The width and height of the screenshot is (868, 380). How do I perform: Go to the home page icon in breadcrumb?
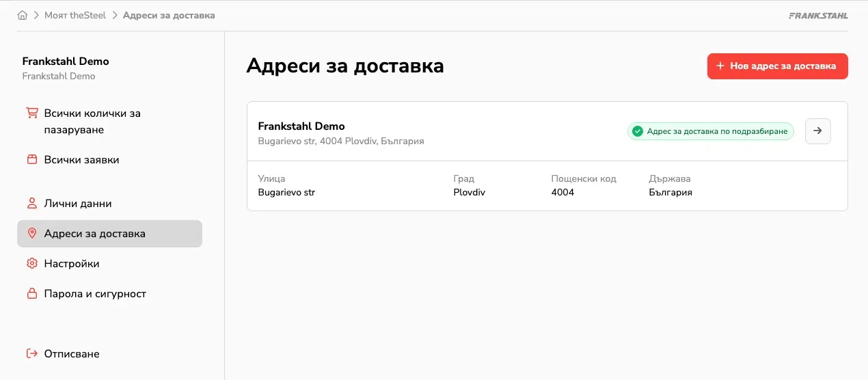point(23,15)
